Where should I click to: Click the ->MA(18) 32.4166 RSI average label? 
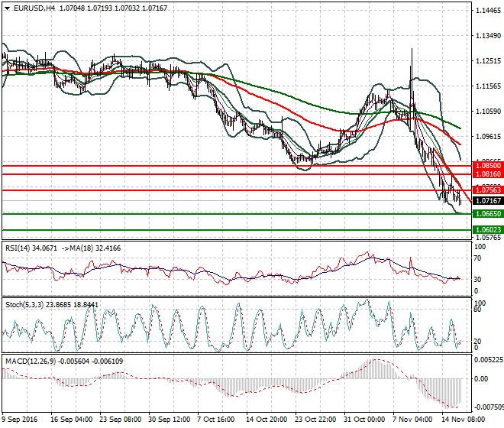[x=91, y=248]
